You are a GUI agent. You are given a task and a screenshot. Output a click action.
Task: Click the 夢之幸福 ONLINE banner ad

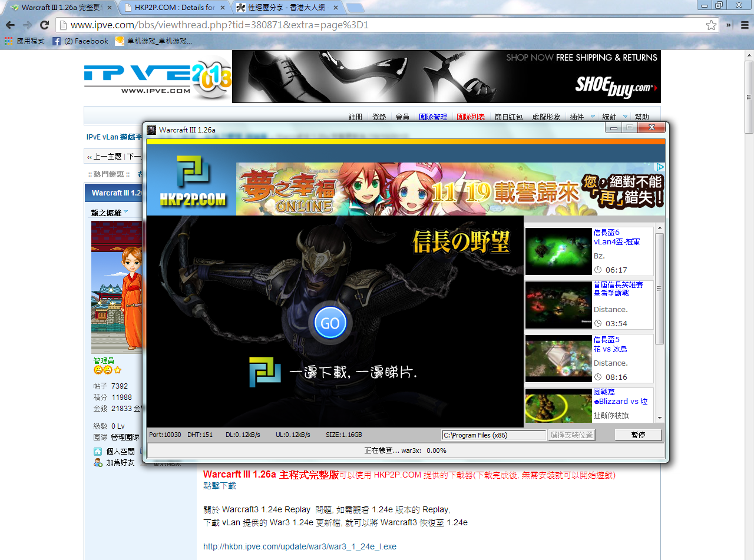pos(451,188)
